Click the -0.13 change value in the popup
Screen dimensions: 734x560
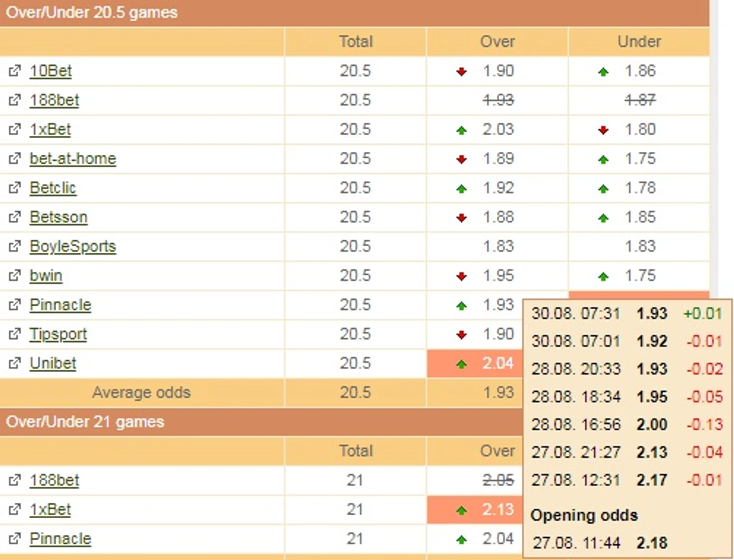point(705,424)
